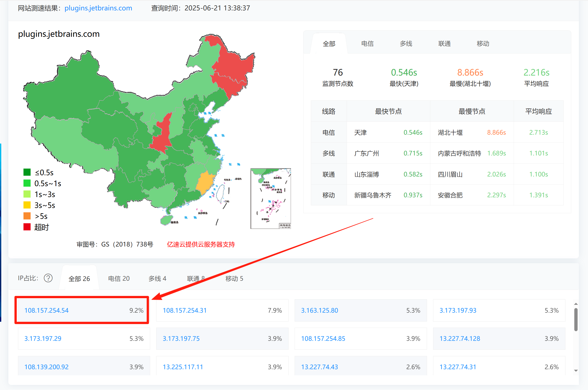This screenshot has height=390, width=588.
Task: Click the orange >5s legend swatch
Action: point(27,216)
